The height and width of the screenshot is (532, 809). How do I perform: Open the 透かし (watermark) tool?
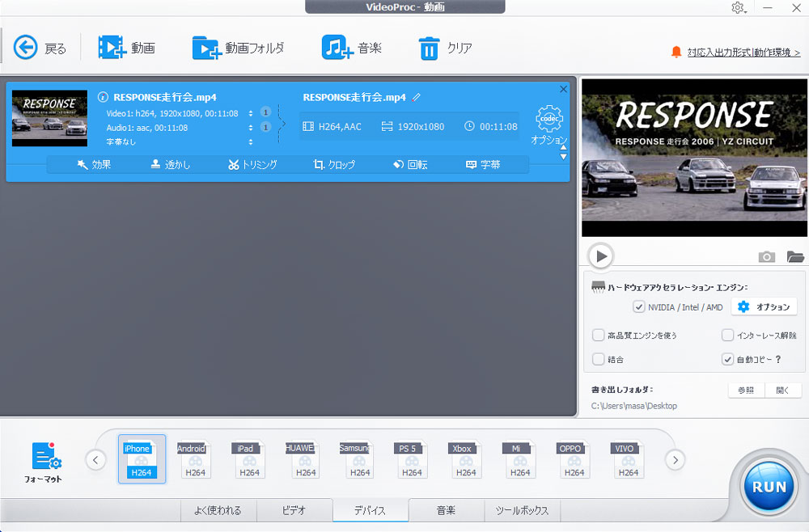pos(170,164)
